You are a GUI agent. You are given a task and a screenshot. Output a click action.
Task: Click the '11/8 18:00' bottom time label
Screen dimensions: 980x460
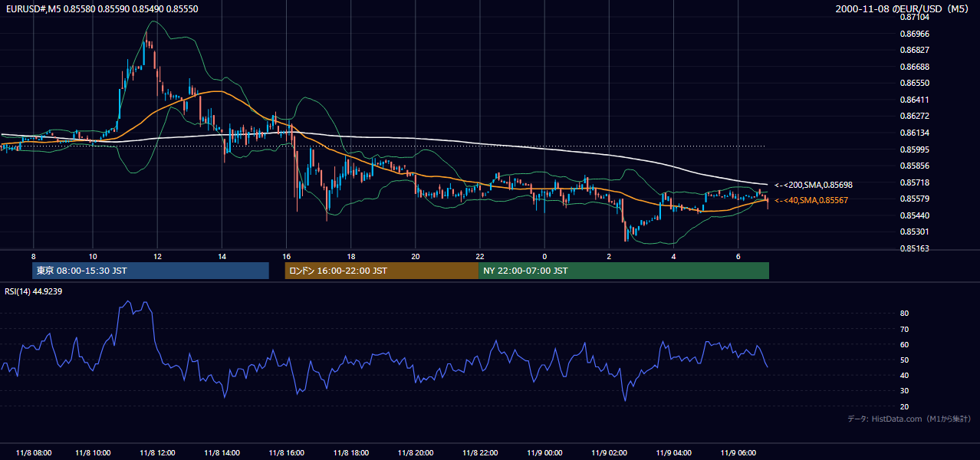pyautogui.click(x=350, y=452)
